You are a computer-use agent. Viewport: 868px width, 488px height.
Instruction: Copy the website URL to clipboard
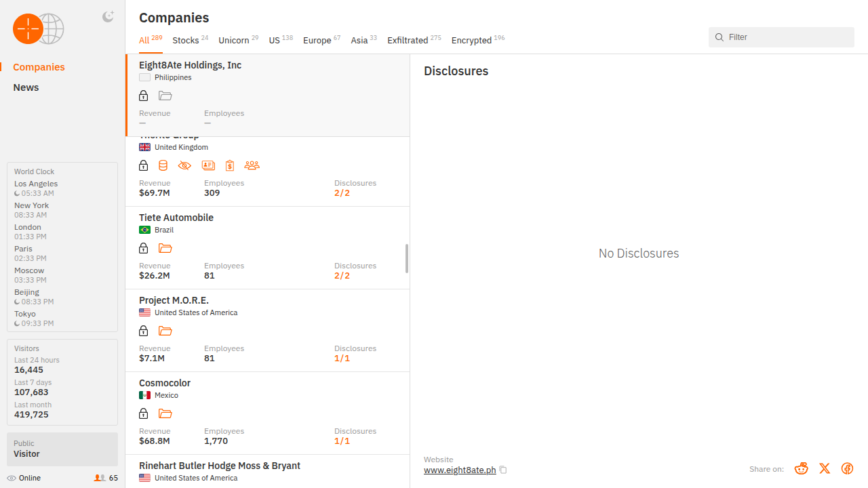(503, 470)
